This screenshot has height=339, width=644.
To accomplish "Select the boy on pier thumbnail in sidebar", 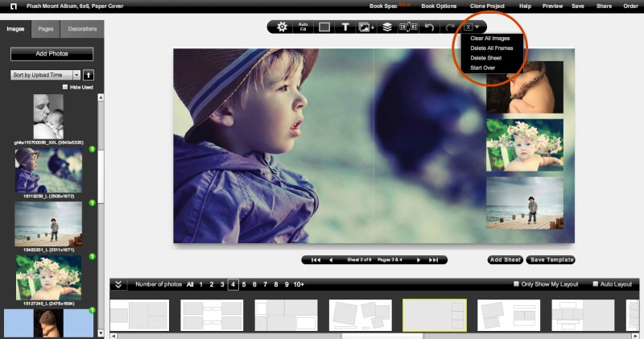I will (x=48, y=224).
